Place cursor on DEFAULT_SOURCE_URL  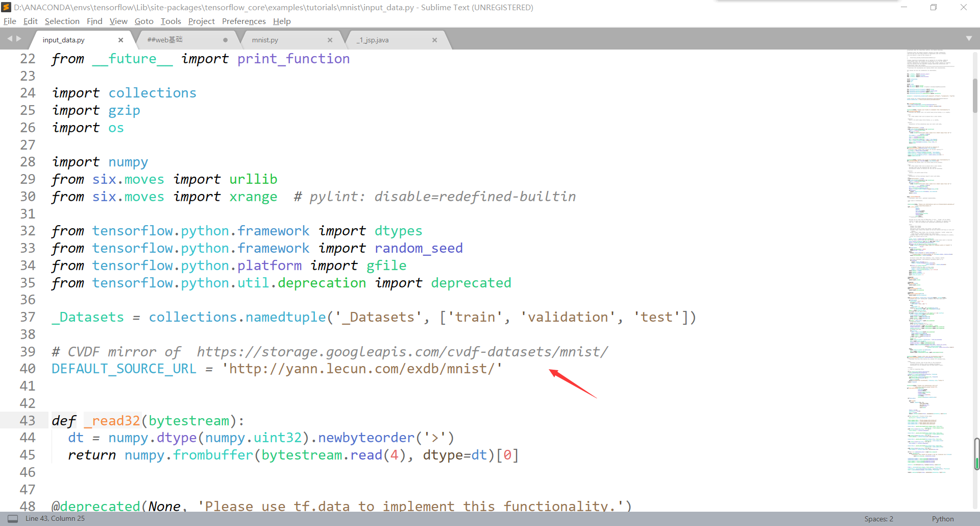pos(124,369)
